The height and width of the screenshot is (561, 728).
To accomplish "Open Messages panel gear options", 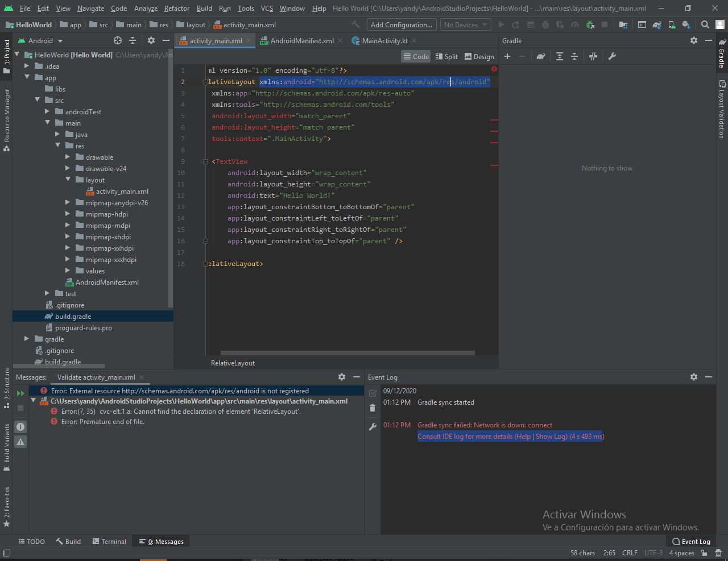I will [341, 377].
